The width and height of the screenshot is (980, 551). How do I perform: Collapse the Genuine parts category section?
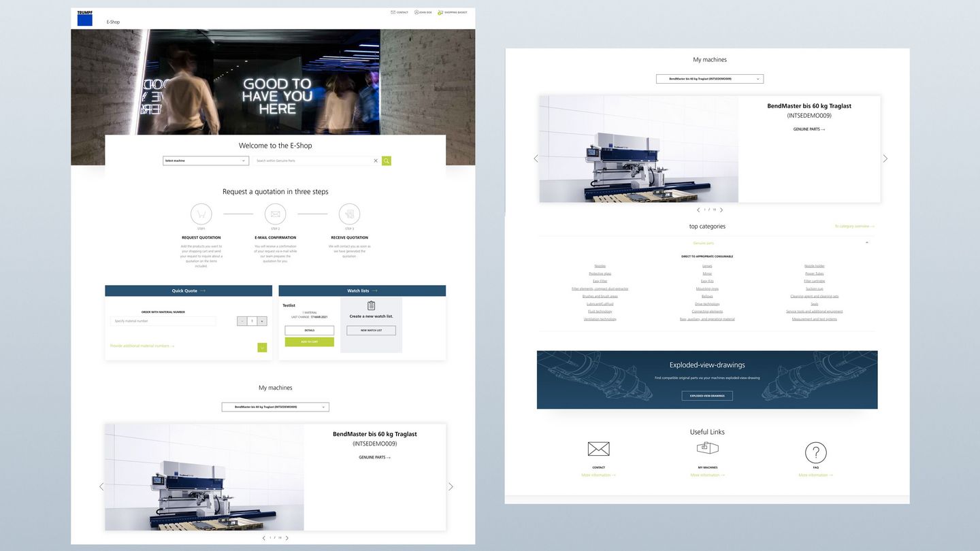[x=866, y=243]
